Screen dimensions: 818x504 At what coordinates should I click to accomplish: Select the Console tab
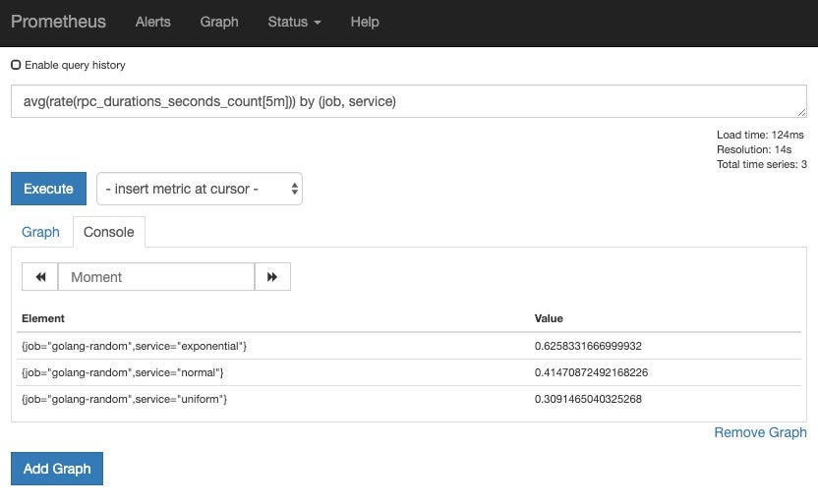[108, 232]
